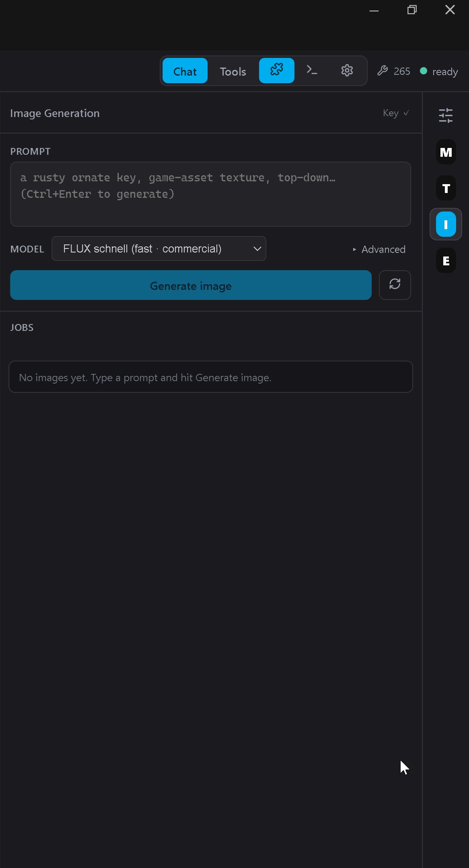Viewport: 469px width, 868px height.
Task: Click the Image Generation heading
Action: click(55, 113)
